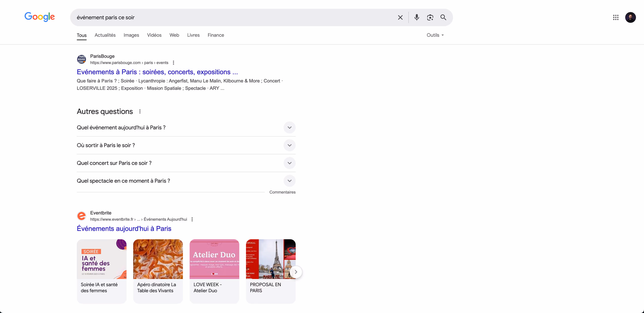This screenshot has height=313, width=644.
Task: Open the Google apps grid
Action: 615,17
